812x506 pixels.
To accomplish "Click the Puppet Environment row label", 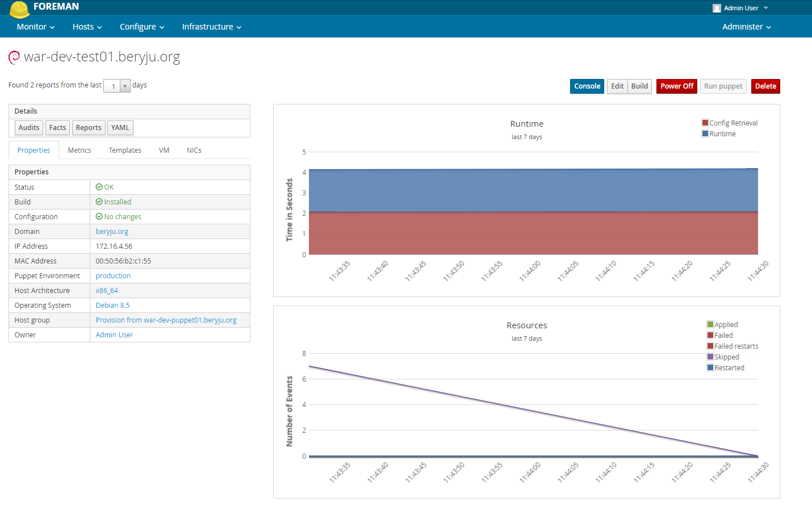I will (x=47, y=275).
